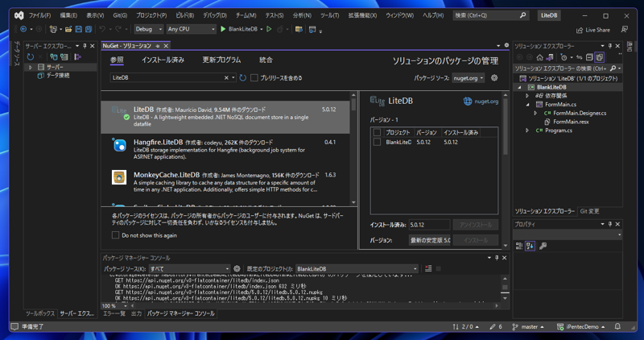
Task: Check 'Do not show this again' box
Action: pyautogui.click(x=115, y=235)
